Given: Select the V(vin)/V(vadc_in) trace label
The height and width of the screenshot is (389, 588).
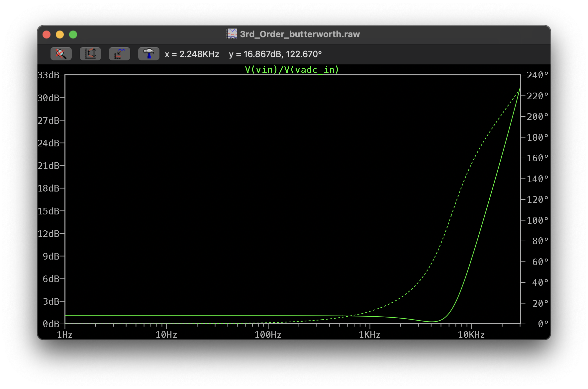Looking at the screenshot, I should pyautogui.click(x=292, y=70).
